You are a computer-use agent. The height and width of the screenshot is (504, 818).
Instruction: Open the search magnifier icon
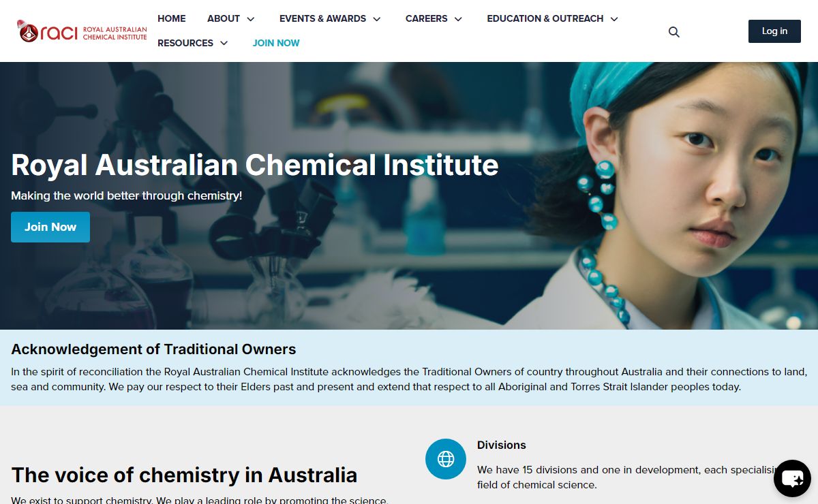(x=674, y=32)
